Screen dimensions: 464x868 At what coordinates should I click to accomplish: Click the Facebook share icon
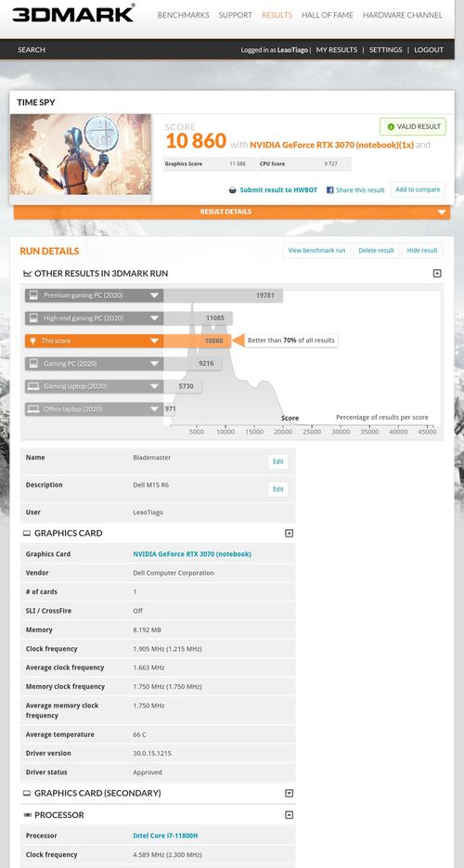329,190
